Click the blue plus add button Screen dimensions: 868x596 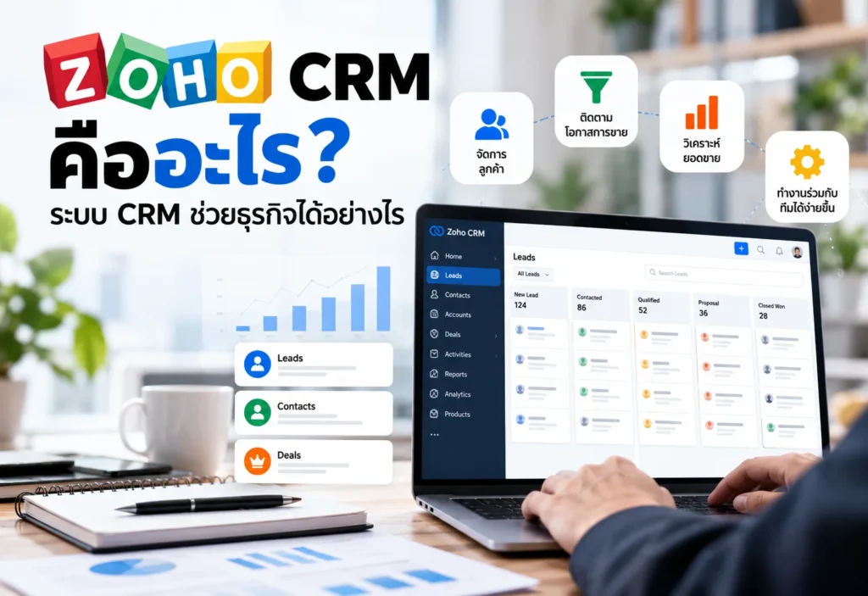741,248
